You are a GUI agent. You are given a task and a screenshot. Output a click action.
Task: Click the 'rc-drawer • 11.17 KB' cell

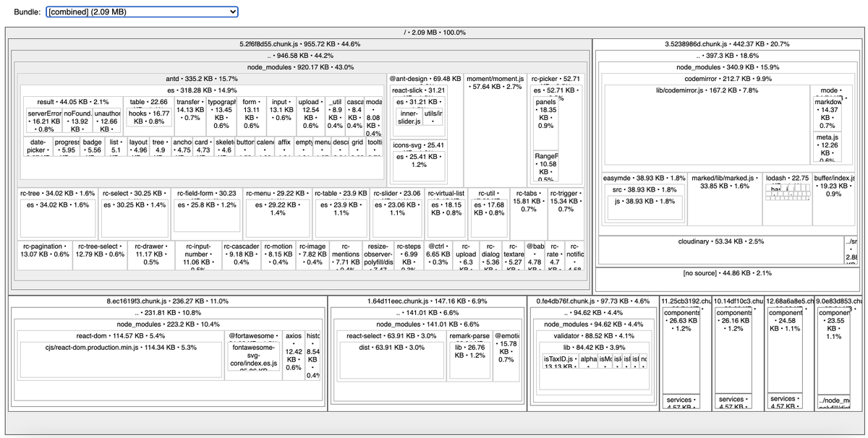pos(151,254)
